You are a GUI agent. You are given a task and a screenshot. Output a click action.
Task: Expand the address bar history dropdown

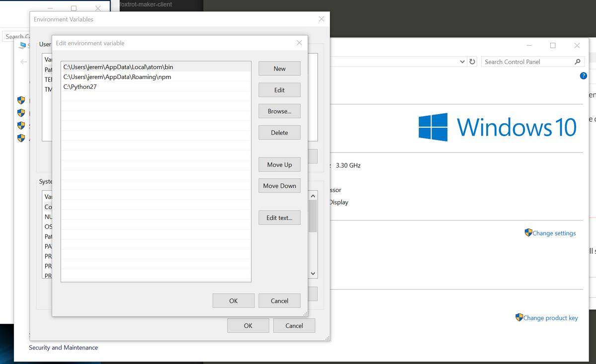coord(462,62)
